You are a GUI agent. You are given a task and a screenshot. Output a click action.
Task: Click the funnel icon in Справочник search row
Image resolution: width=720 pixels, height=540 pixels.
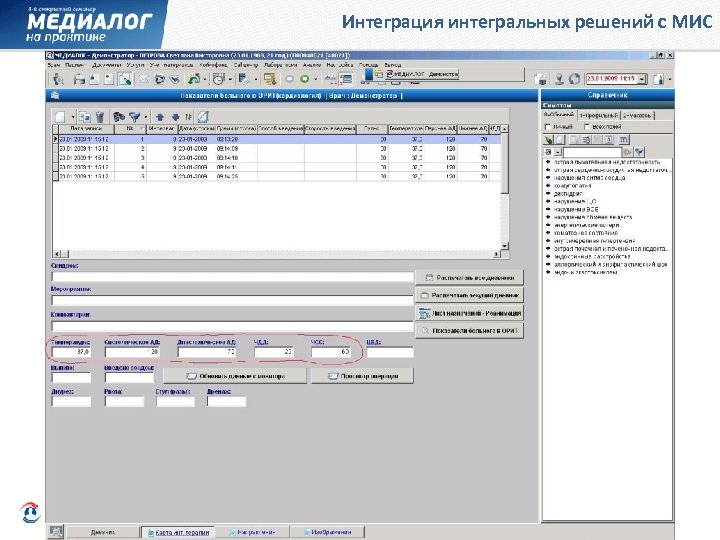click(639, 152)
